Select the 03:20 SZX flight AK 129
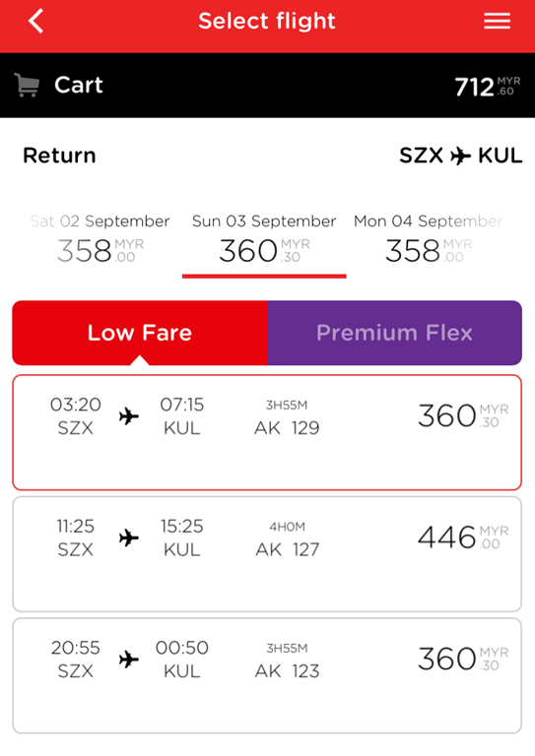The image size is (535, 756). [267, 432]
